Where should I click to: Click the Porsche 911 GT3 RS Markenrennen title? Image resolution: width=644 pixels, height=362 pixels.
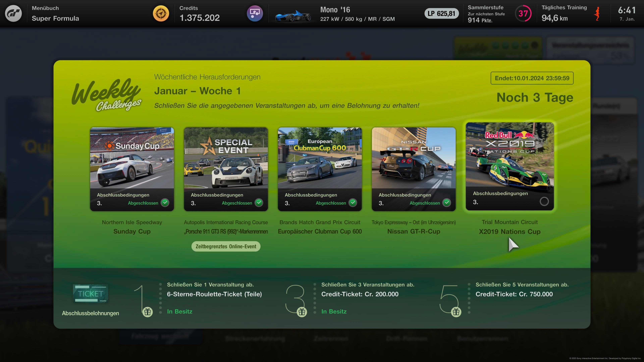(x=226, y=232)
